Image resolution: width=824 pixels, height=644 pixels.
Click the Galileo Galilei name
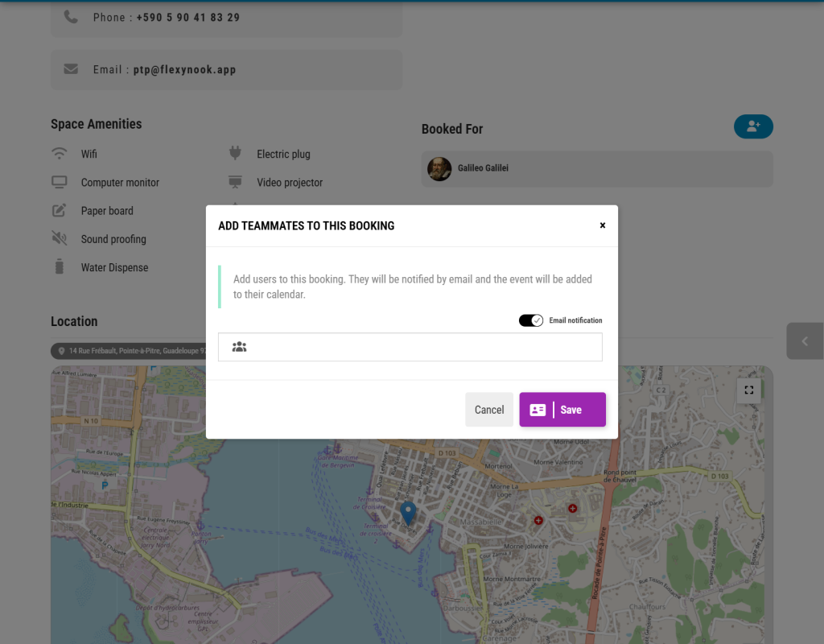pos(483,168)
